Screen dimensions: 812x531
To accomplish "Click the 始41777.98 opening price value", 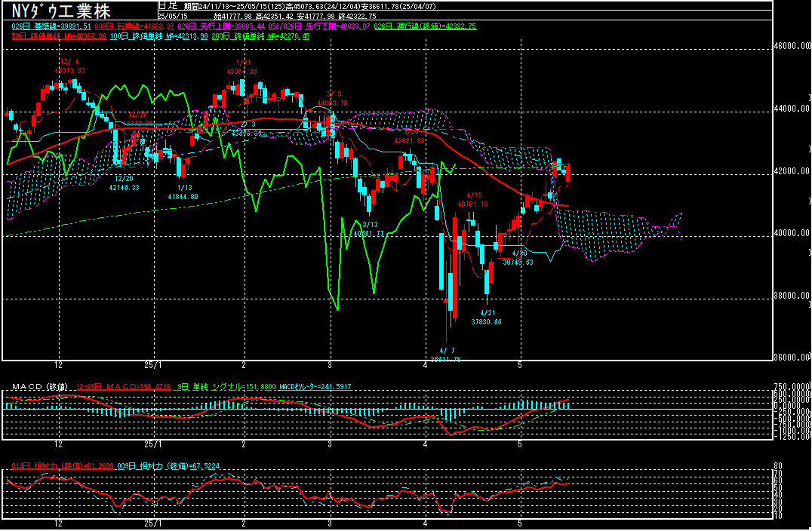I will [x=235, y=16].
